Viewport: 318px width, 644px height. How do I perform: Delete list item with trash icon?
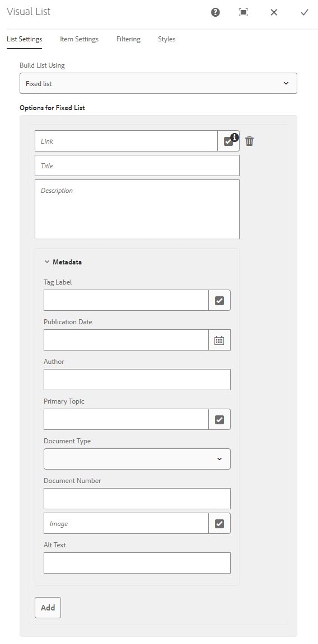pos(250,141)
